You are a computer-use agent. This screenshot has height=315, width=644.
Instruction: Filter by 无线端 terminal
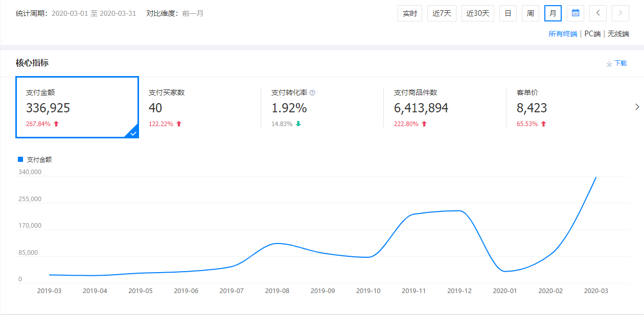[x=618, y=34]
